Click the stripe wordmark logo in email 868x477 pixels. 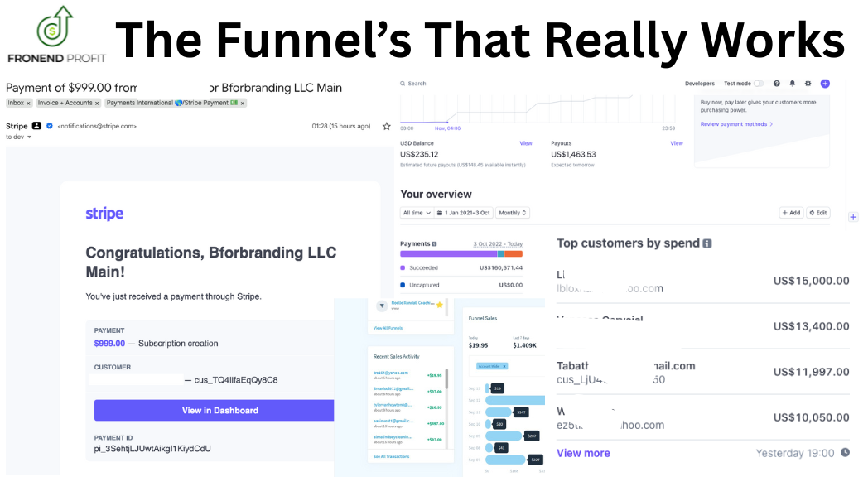click(x=104, y=213)
